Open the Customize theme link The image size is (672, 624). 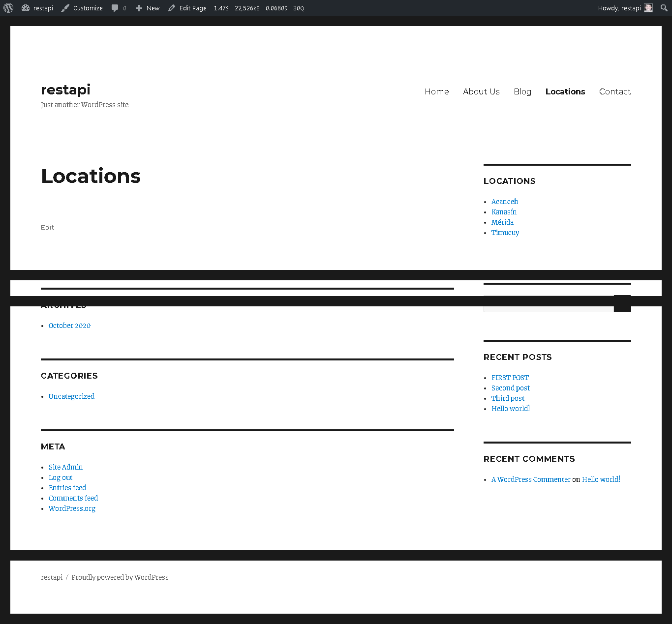pyautogui.click(x=82, y=8)
